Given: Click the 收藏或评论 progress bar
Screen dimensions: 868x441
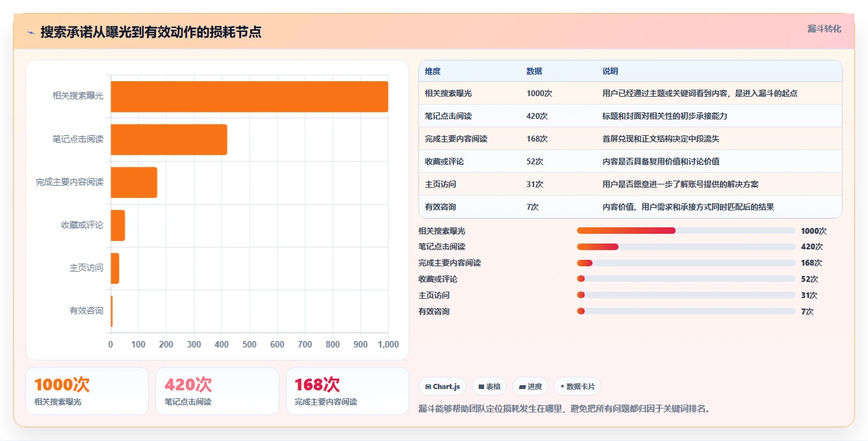Looking at the screenshot, I should [x=686, y=279].
